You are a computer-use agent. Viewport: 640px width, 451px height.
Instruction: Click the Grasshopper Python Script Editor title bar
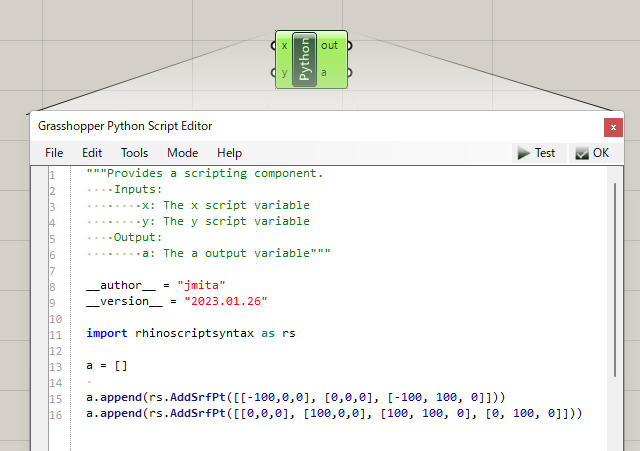tap(300, 127)
